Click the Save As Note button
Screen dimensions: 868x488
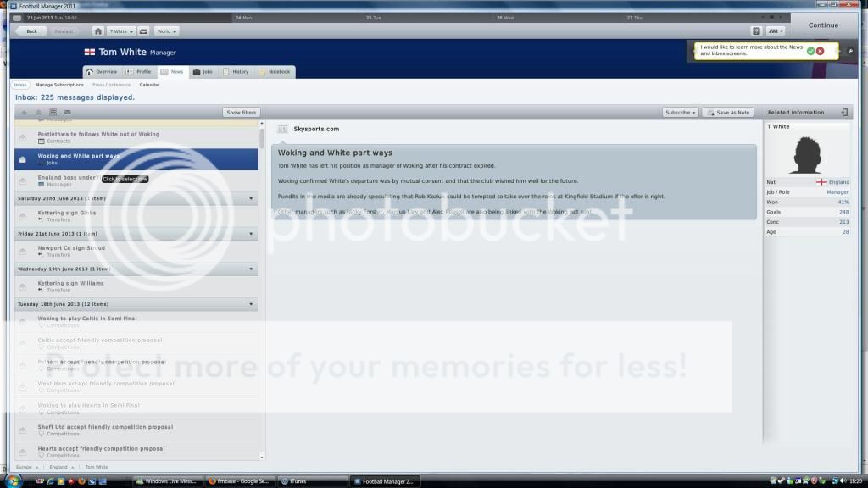click(728, 113)
